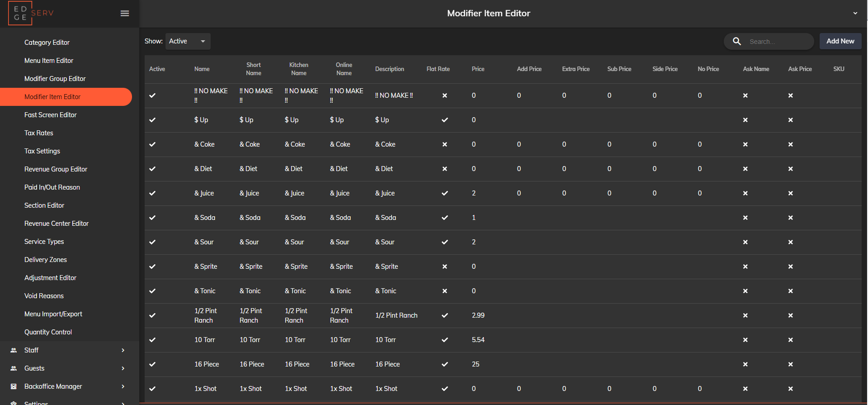868x405 pixels.
Task: Sort by Price column header
Action: coord(478,69)
